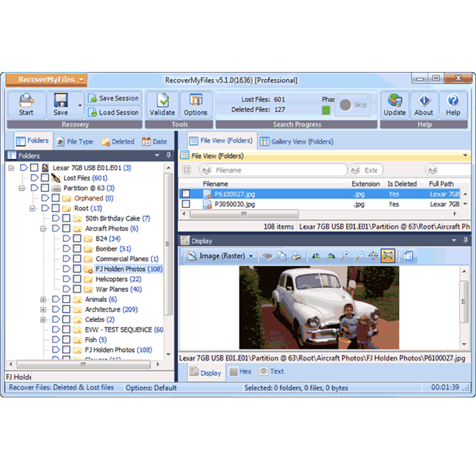Sort by the Extension column header
Screen dimensions: 476x476
(x=365, y=184)
